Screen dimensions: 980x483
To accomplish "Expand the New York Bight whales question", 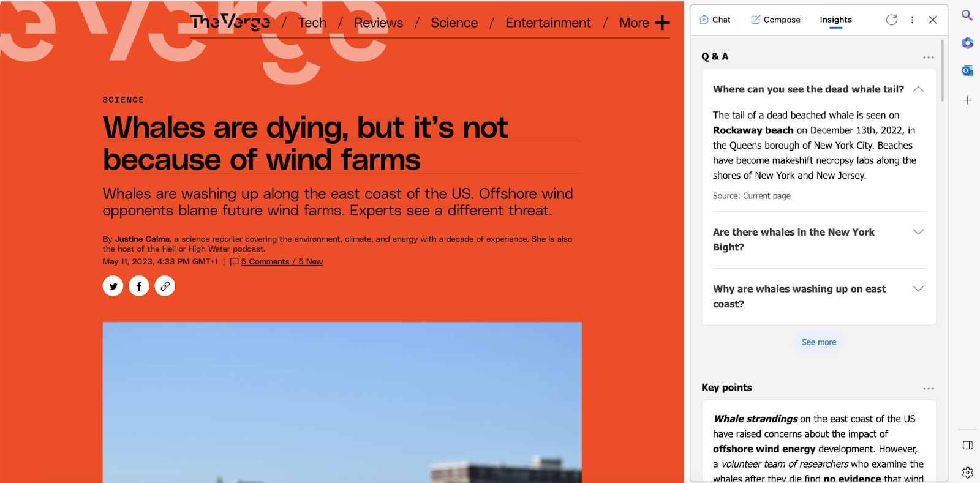I will coord(918,232).
